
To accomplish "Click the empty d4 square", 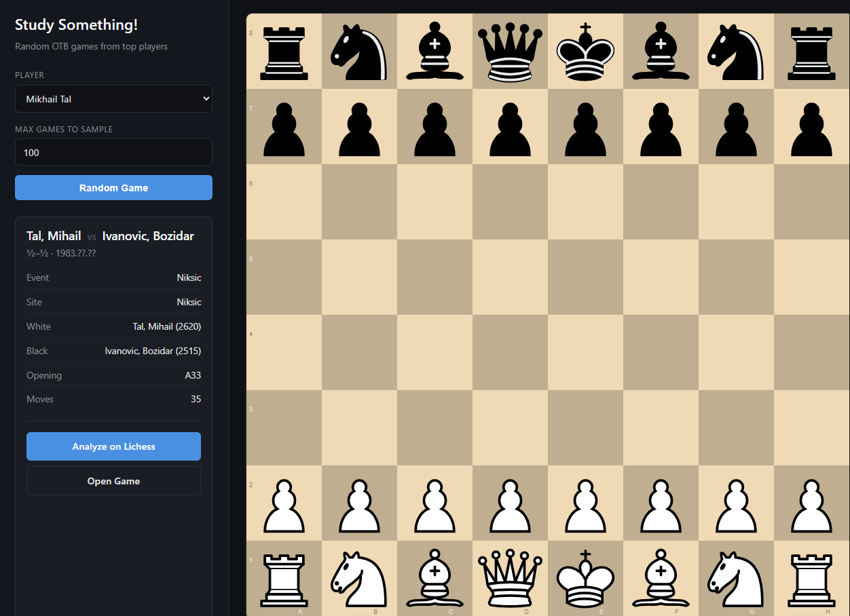I will pos(510,353).
